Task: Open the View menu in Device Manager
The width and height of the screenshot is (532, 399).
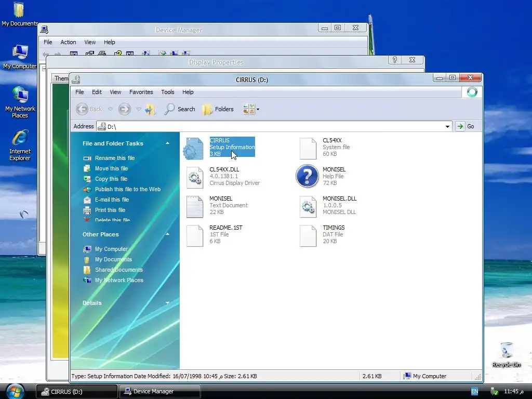Action: tap(90, 42)
